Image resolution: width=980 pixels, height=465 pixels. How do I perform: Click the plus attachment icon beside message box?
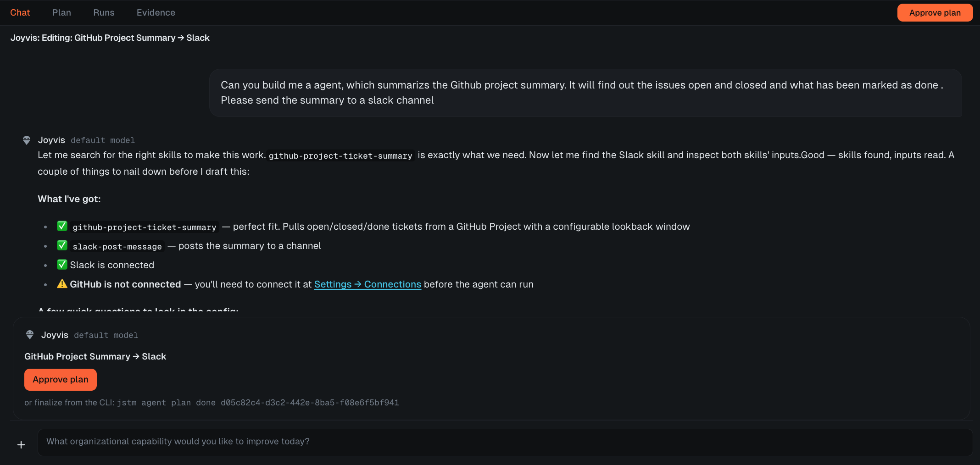pos(21,445)
